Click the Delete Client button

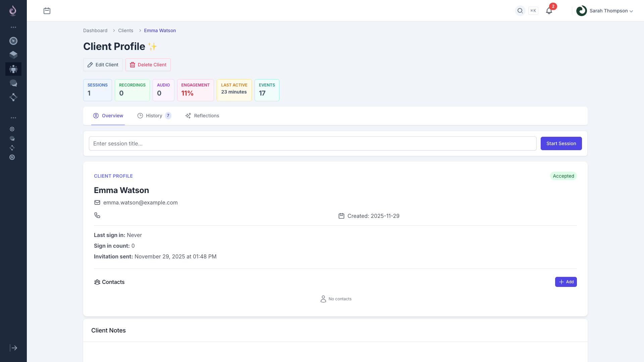[x=148, y=65]
